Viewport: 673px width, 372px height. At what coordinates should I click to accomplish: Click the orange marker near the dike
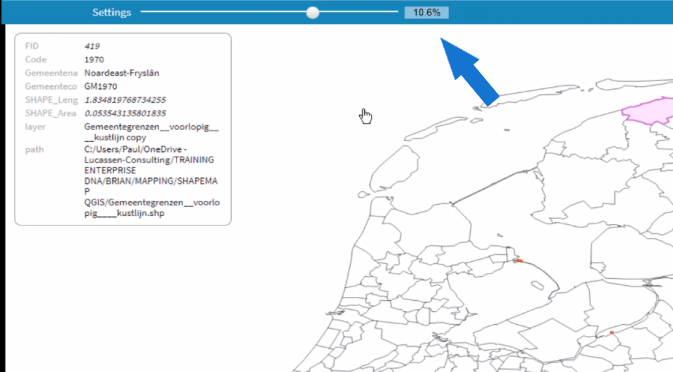(x=519, y=260)
